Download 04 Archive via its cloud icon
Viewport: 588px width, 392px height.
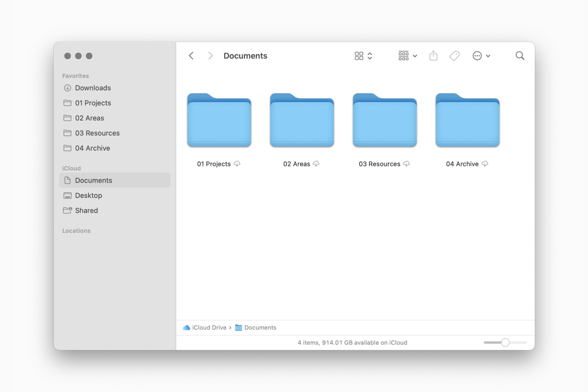[x=485, y=164]
